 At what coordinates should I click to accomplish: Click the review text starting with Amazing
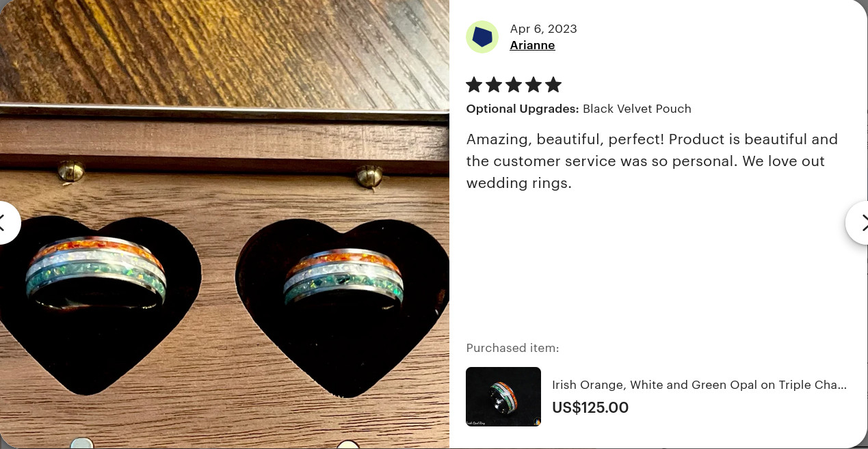pyautogui.click(x=652, y=161)
